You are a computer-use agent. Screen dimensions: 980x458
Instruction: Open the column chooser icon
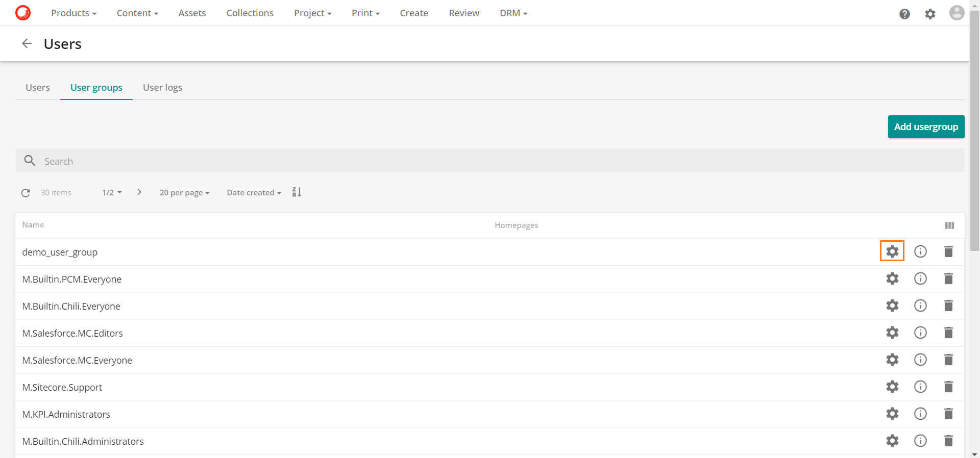949,225
